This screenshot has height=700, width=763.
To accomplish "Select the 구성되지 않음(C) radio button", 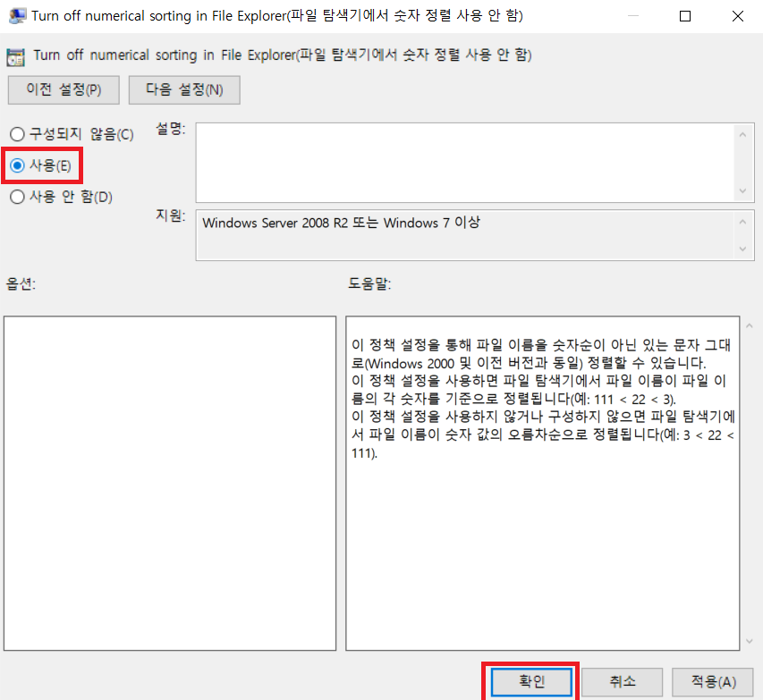I will pos(72,134).
